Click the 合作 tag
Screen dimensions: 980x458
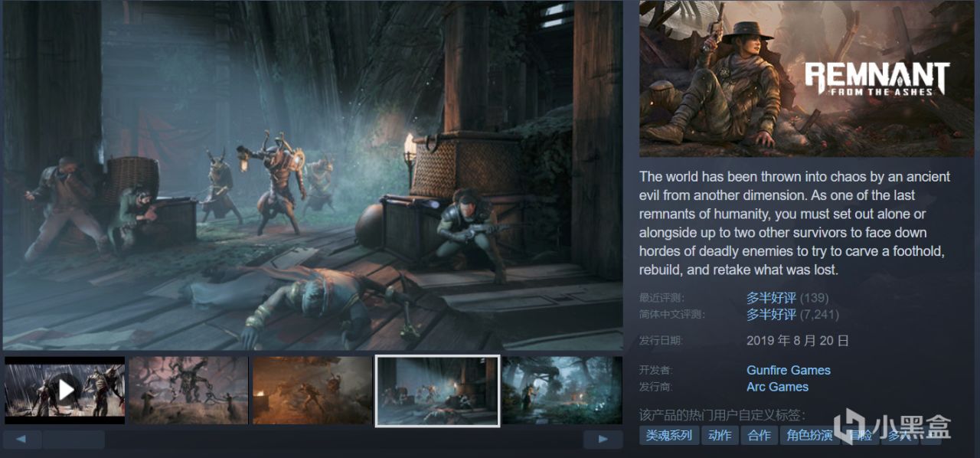point(759,436)
